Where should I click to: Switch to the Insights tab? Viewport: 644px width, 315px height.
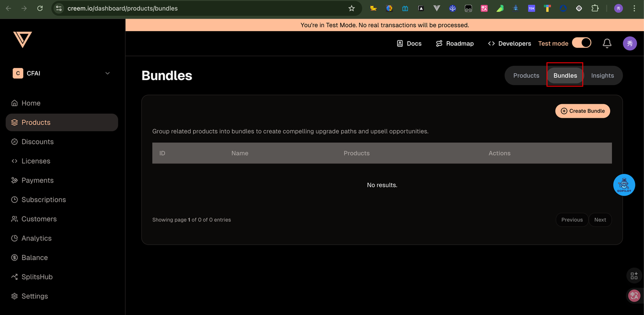602,75
